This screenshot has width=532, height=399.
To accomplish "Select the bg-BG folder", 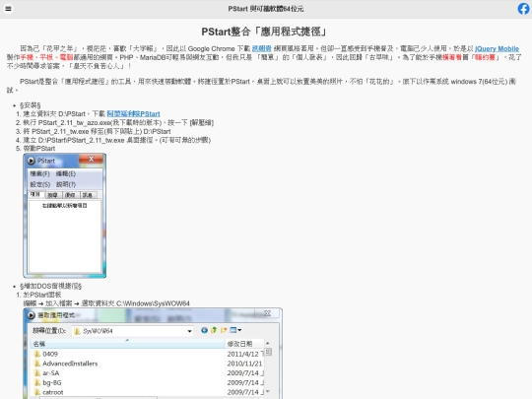I will click(x=52, y=382).
